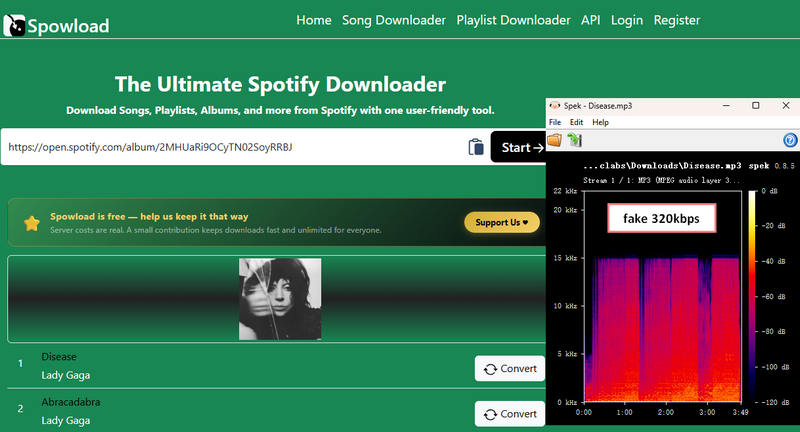
Task: Click the Spek app icon in title bar
Action: [554, 106]
